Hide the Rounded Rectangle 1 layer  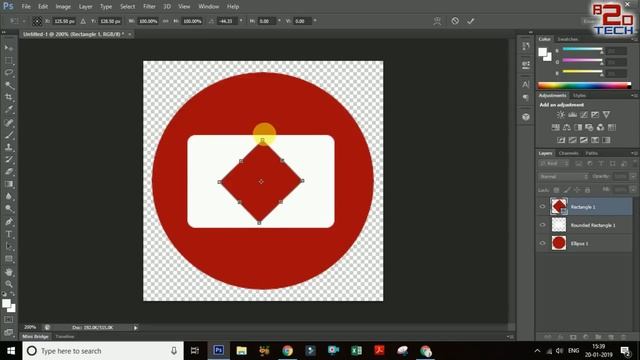542,225
